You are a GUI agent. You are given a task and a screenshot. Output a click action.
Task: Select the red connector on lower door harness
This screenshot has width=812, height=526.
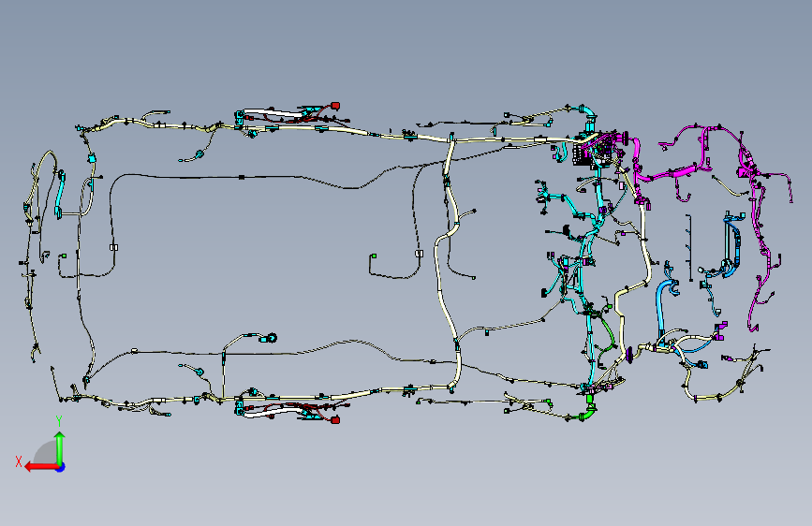pos(335,420)
